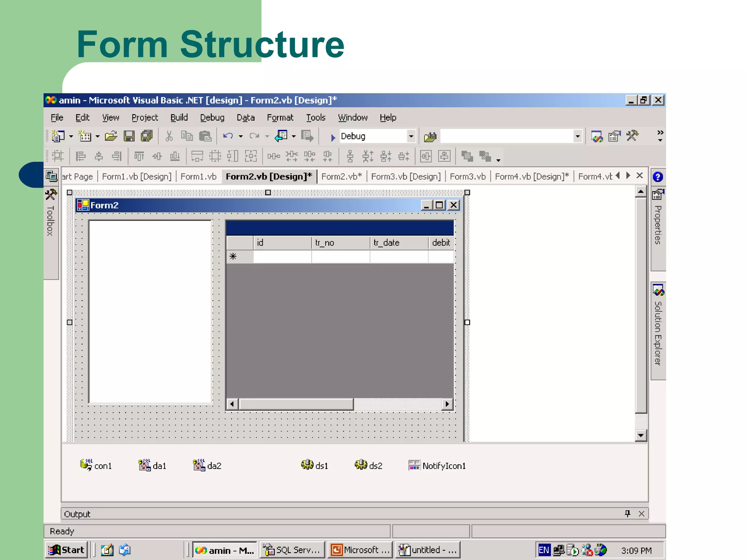Start debugging with the play arrow
Screen dimensions: 747x560
[x=333, y=137]
